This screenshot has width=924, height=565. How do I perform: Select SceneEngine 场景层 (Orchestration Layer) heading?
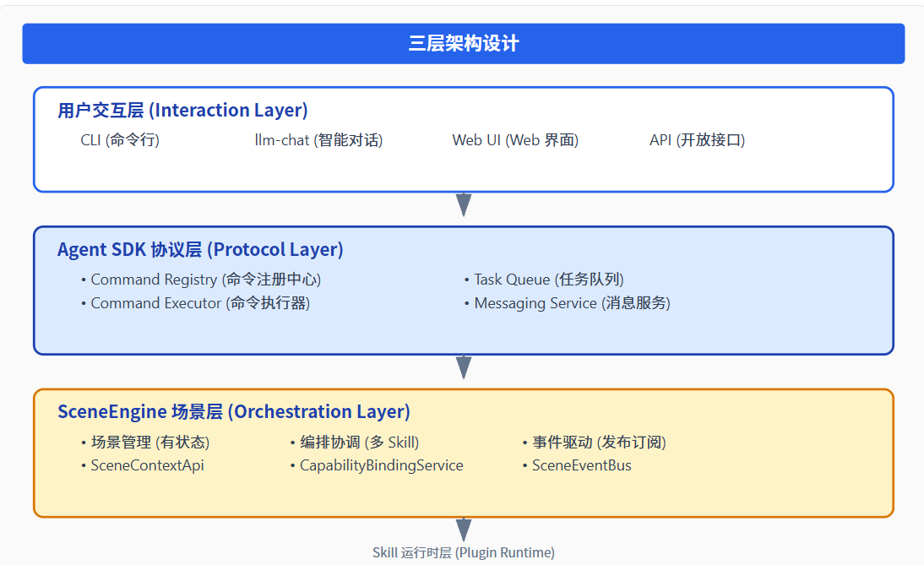234,411
